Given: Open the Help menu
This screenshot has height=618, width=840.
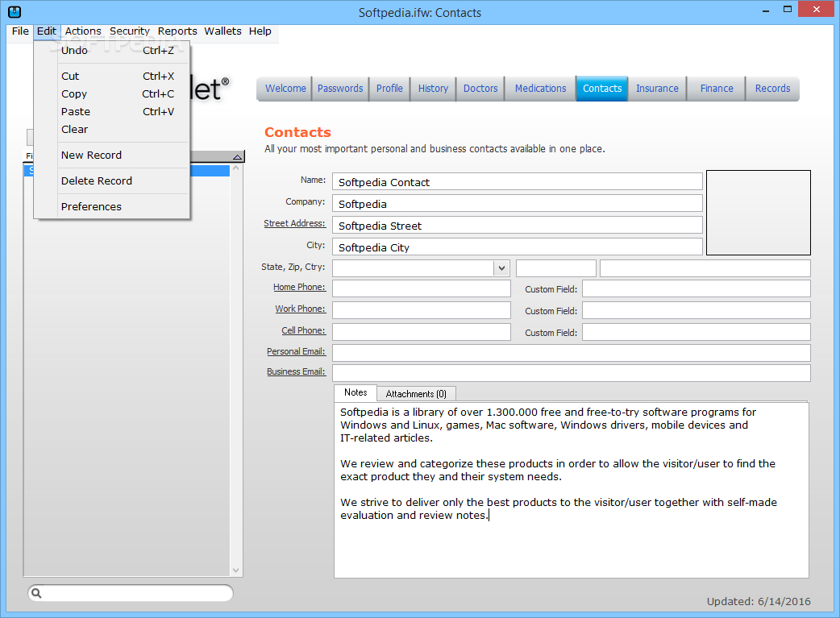Looking at the screenshot, I should (260, 31).
